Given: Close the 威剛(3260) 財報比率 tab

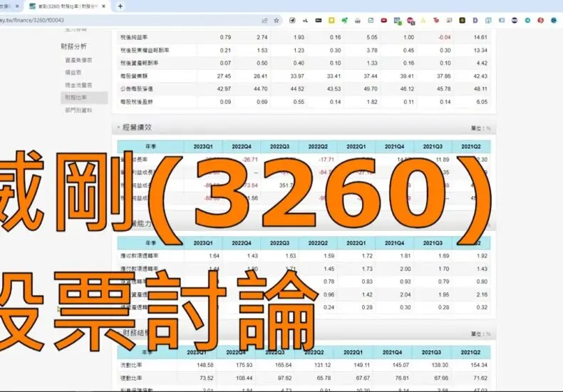Looking at the screenshot, I should click(x=104, y=6).
